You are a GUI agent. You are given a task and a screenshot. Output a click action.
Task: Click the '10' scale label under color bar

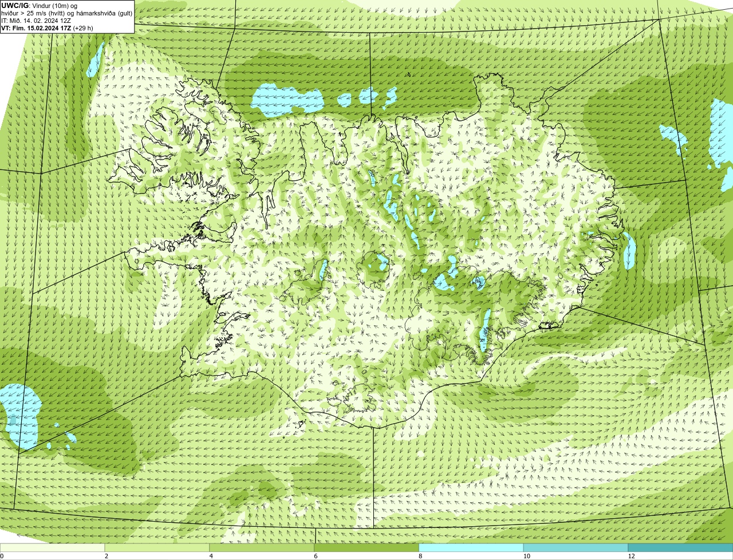pos(527,556)
